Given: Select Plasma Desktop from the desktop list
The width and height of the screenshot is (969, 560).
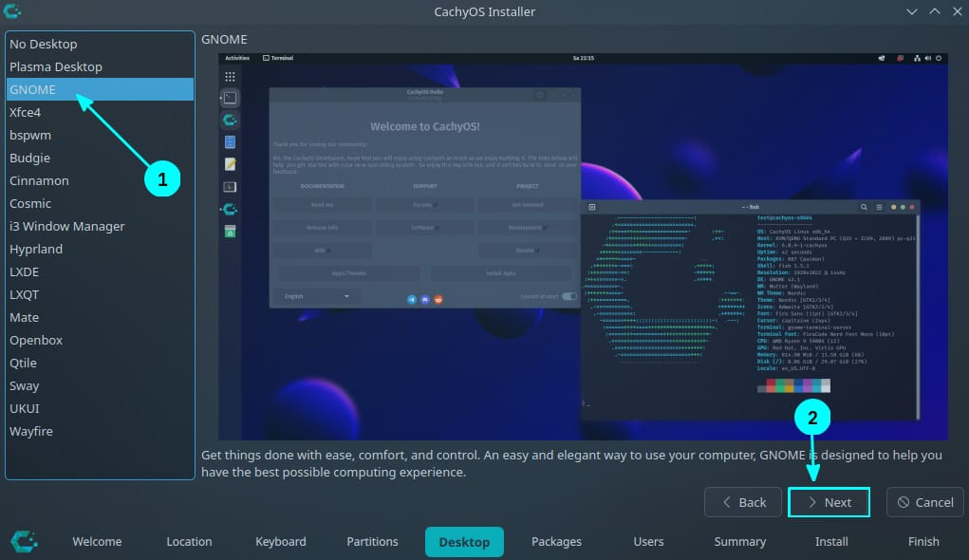Looking at the screenshot, I should click(56, 66).
